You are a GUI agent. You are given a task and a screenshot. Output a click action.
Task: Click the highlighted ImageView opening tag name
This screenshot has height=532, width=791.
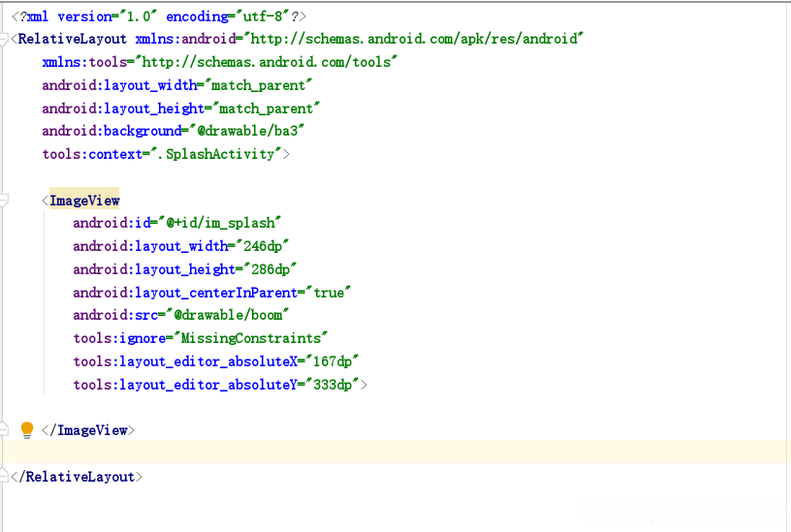(x=84, y=201)
